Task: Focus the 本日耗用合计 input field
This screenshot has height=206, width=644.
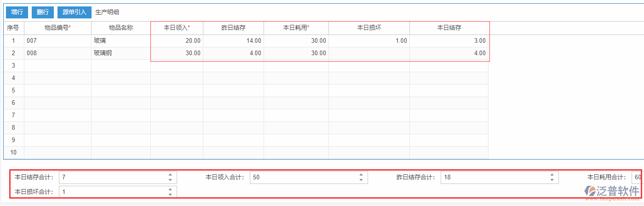Action: 637,177
